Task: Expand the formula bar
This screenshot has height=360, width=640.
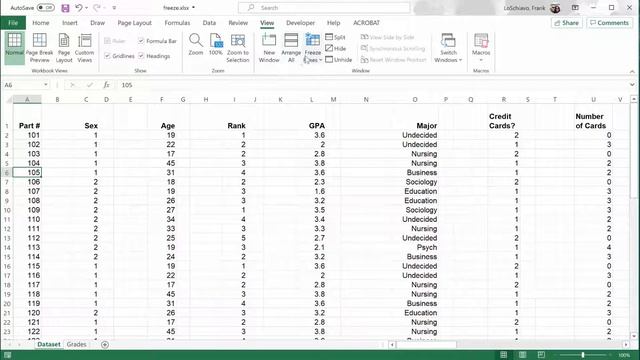Action: click(632, 85)
